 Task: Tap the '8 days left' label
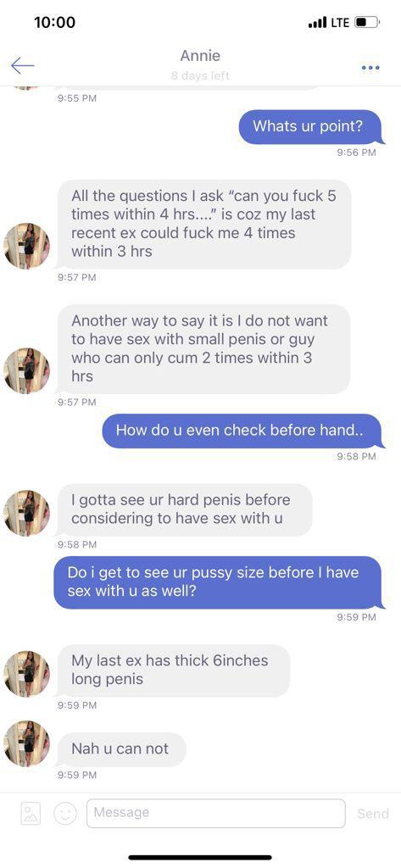pyautogui.click(x=200, y=75)
